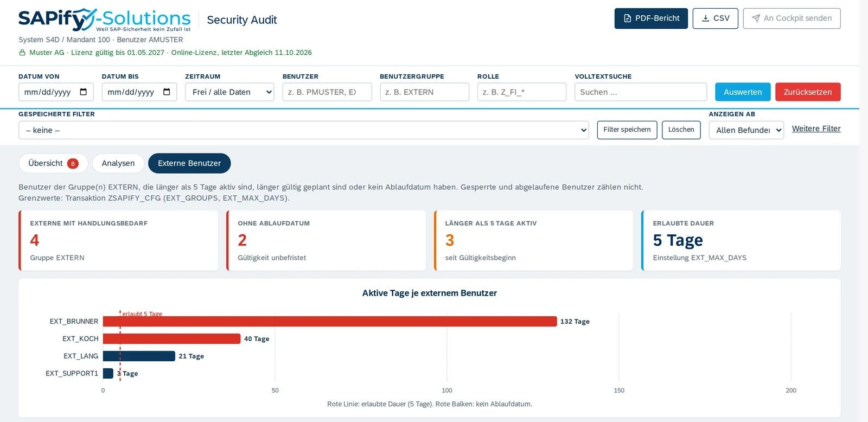Screen dimensions: 868x422
Task: Click the "21 Tage" bar label
Action: point(192,356)
